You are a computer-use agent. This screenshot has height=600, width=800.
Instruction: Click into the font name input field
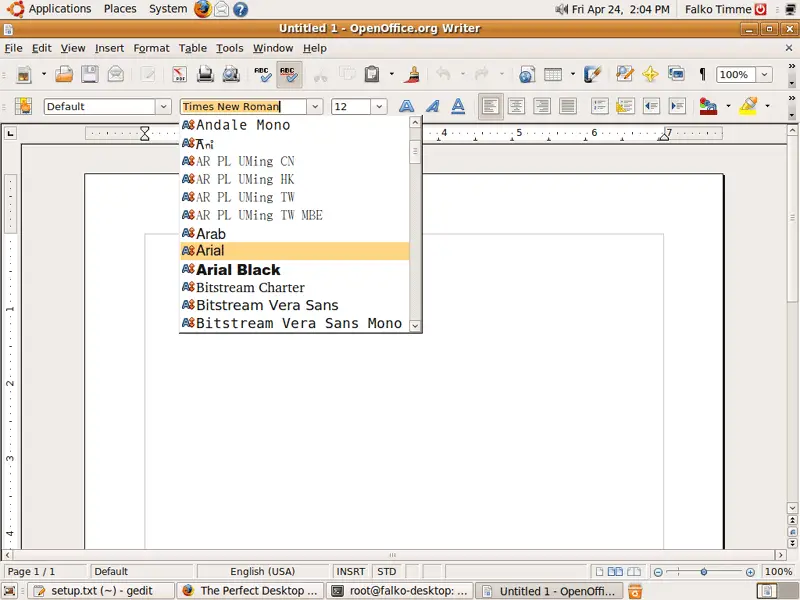click(x=243, y=107)
